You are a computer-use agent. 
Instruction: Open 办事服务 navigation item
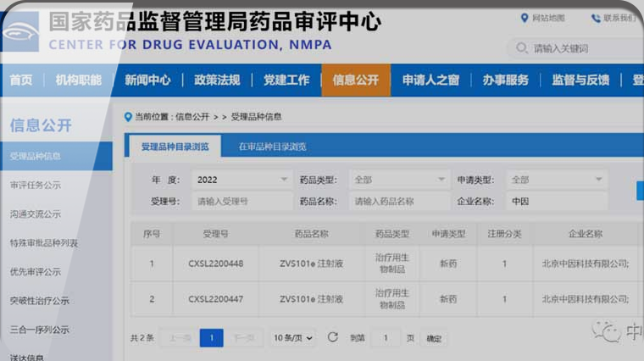pos(506,81)
